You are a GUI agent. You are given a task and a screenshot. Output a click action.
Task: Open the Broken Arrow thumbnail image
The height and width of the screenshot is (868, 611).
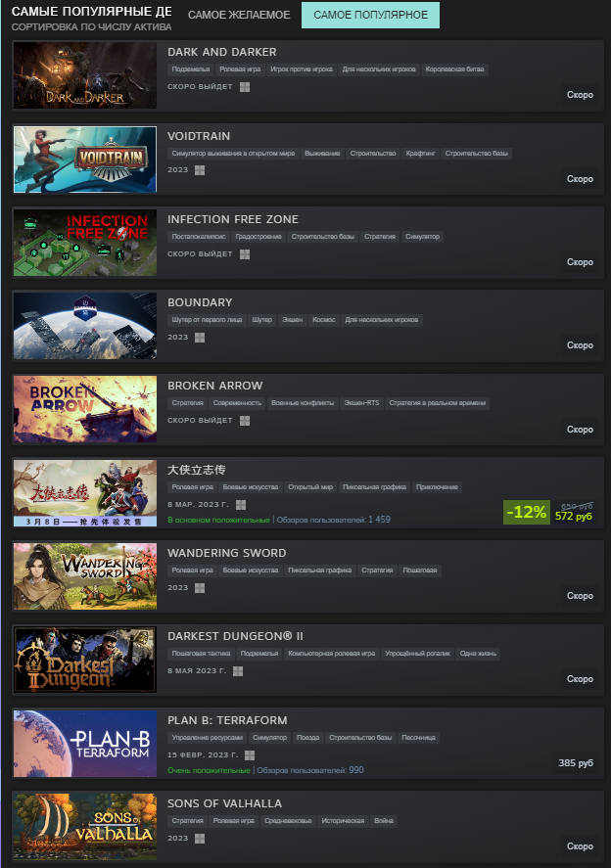pos(85,409)
